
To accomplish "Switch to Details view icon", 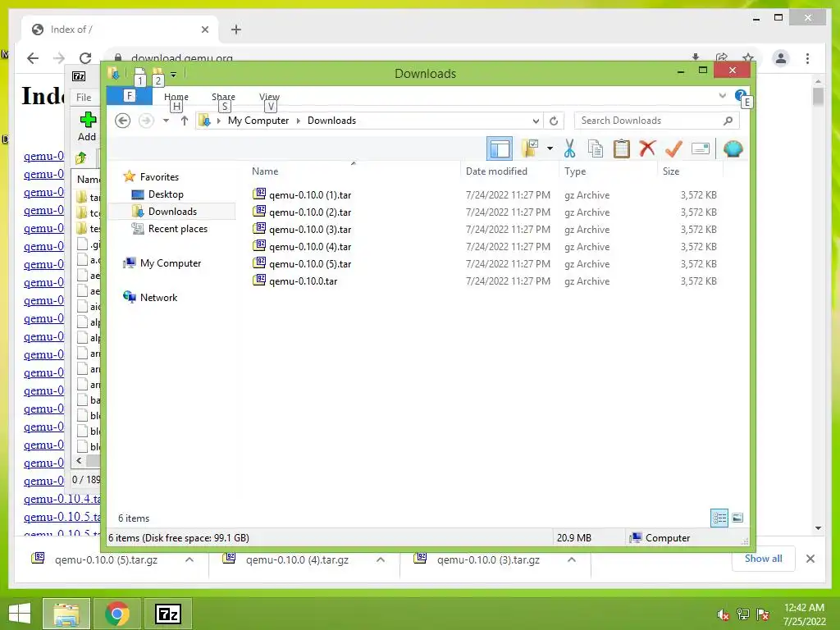I will coord(719,518).
